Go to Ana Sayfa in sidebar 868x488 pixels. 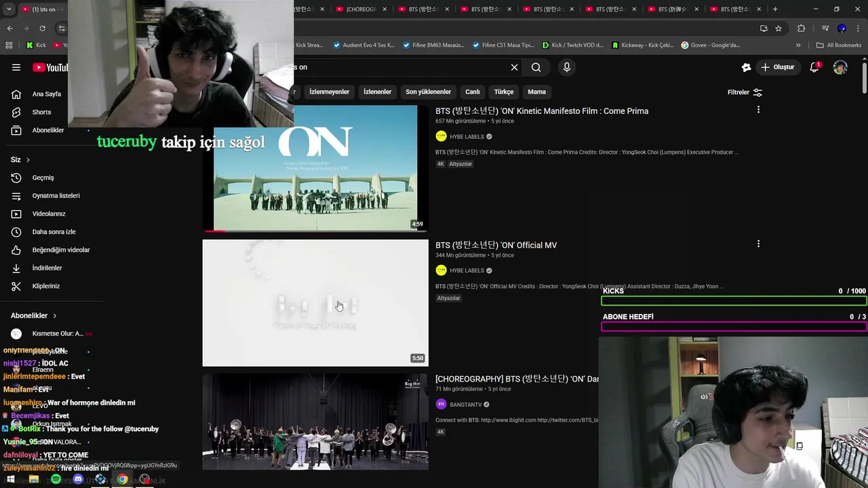point(46,94)
